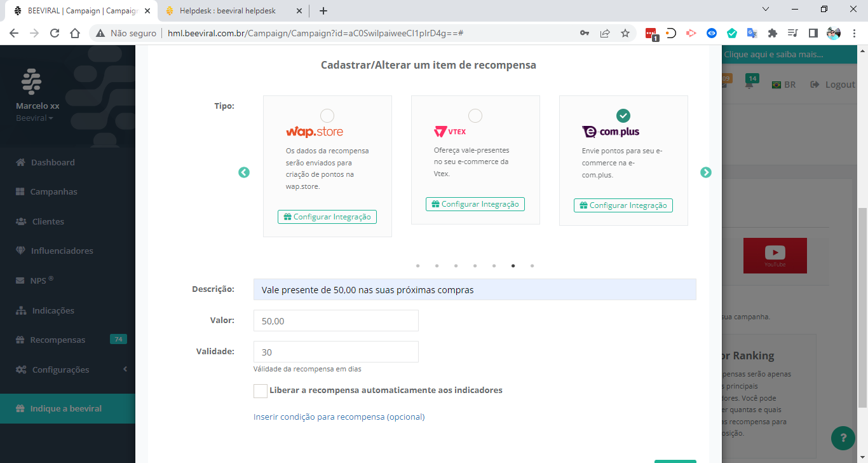Click the Recompensas gift icon
Image resolution: width=868 pixels, height=463 pixels.
[20, 340]
